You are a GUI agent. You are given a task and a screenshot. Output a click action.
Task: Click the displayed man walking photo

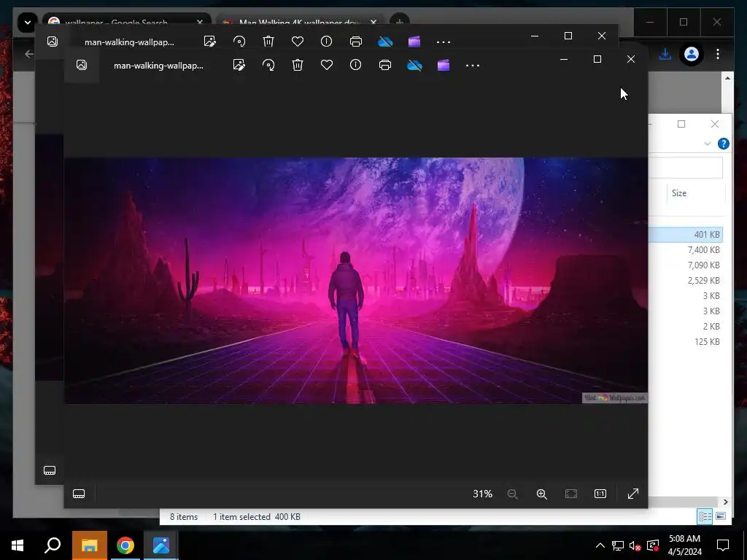(356, 281)
